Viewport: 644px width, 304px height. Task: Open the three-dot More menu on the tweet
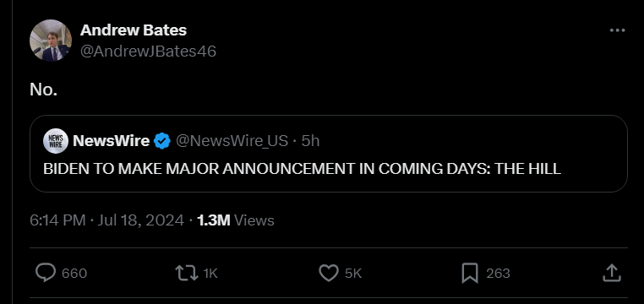617,30
